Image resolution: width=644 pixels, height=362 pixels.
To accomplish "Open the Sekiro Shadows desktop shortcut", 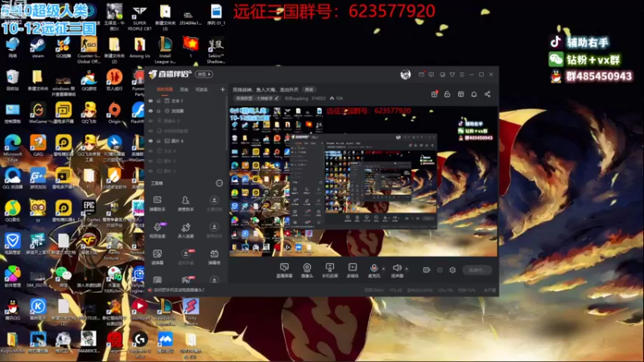I will coord(216,50).
